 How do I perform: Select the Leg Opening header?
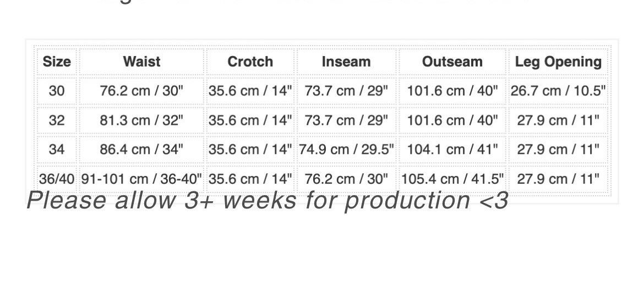pyautogui.click(x=558, y=62)
